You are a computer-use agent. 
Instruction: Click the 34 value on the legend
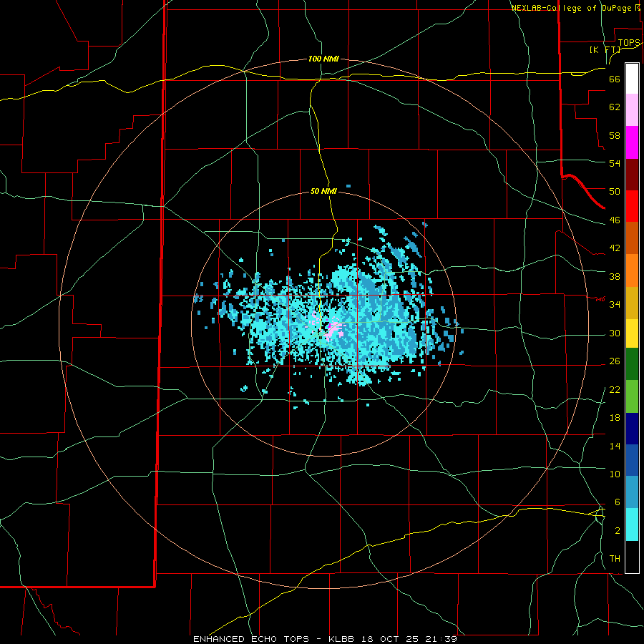[615, 305]
